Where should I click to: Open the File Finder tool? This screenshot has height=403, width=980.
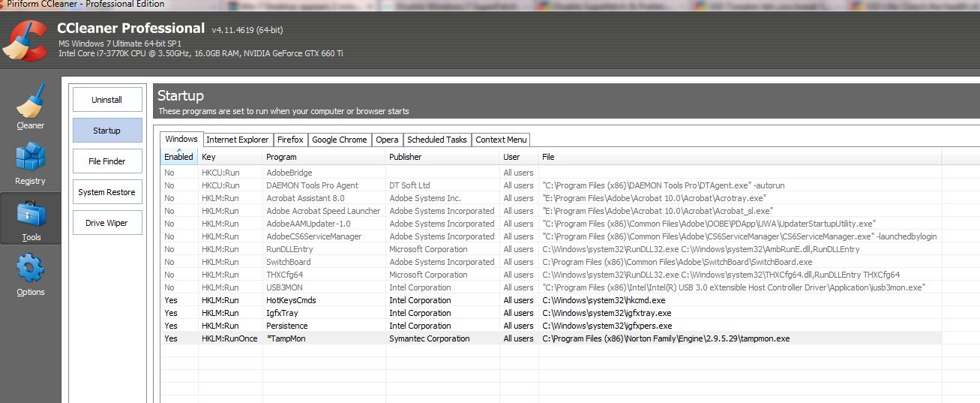pyautogui.click(x=107, y=161)
